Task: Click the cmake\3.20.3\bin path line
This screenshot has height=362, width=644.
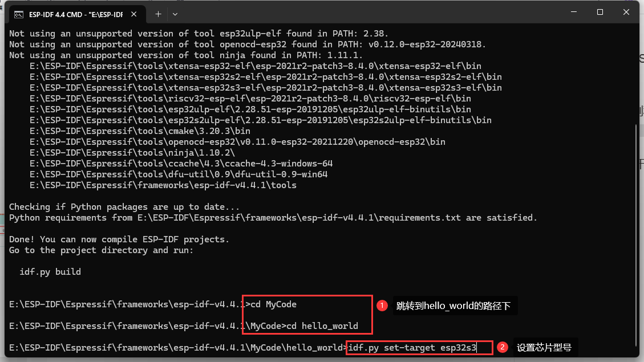Action: coord(140,131)
